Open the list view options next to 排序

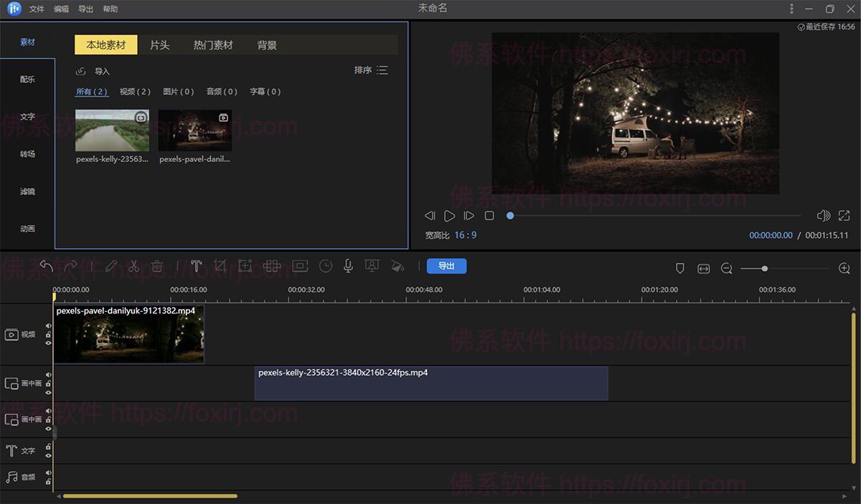point(384,70)
